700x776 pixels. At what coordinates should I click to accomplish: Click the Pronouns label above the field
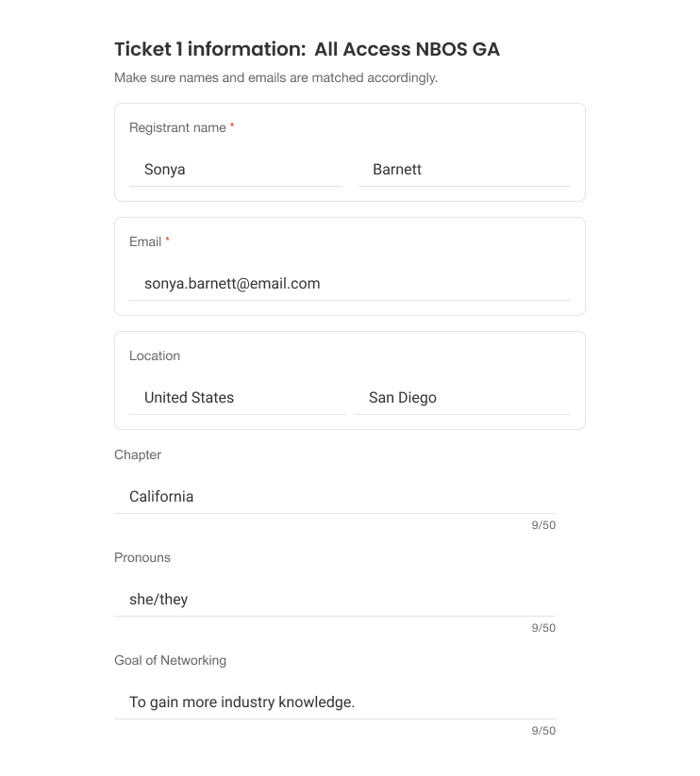[x=142, y=557]
